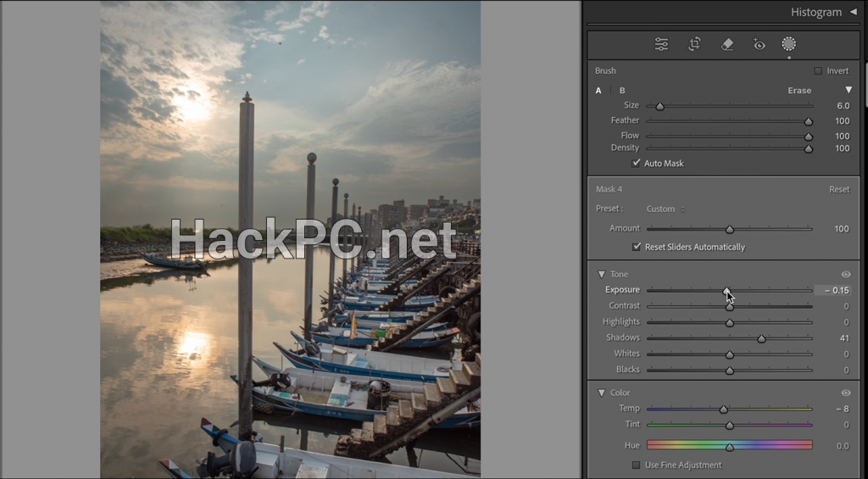Collapse the Histogram panel arrow

[x=853, y=12]
